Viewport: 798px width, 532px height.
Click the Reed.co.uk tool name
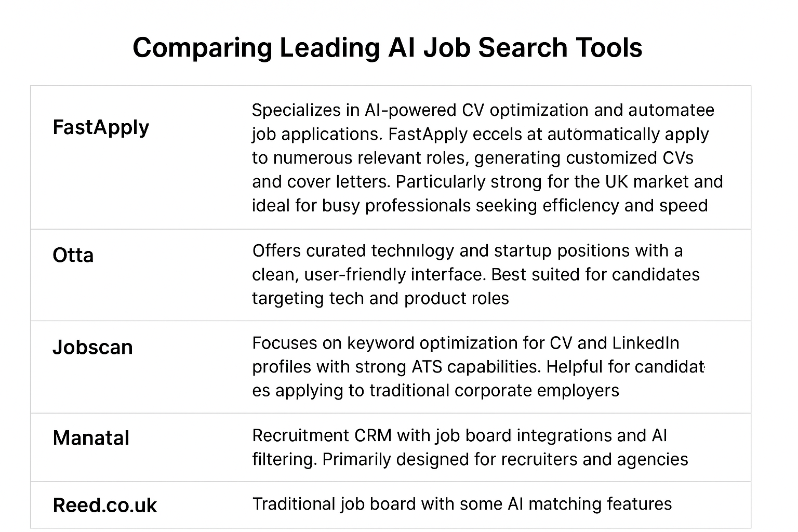point(104,506)
